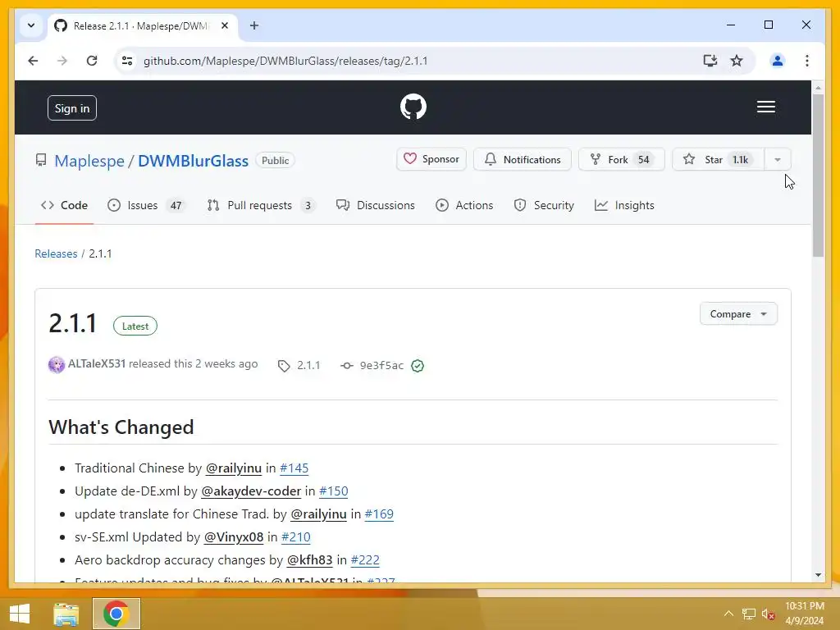The width and height of the screenshot is (840, 630).
Task: Open @railyinu mention in Traditional Chinese line
Action: click(234, 468)
